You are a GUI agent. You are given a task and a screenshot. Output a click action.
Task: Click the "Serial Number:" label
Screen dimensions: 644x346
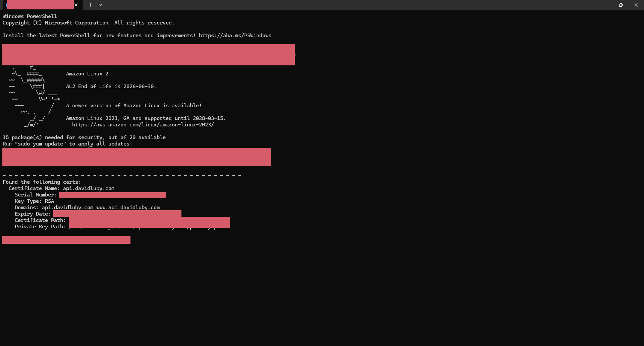(36, 195)
